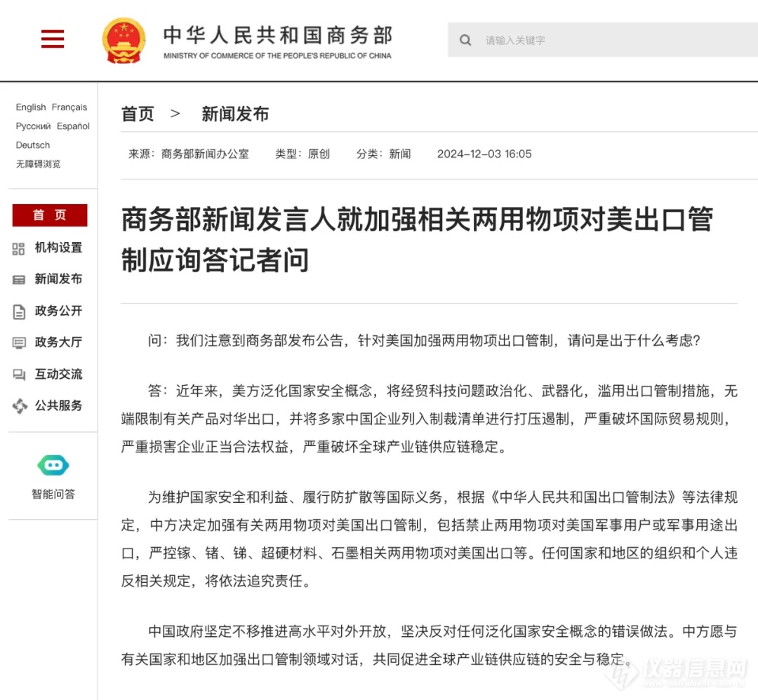This screenshot has height=700, width=758.
Task: Click the text 《中华人民共和国出口管制法》
Action: (583, 497)
